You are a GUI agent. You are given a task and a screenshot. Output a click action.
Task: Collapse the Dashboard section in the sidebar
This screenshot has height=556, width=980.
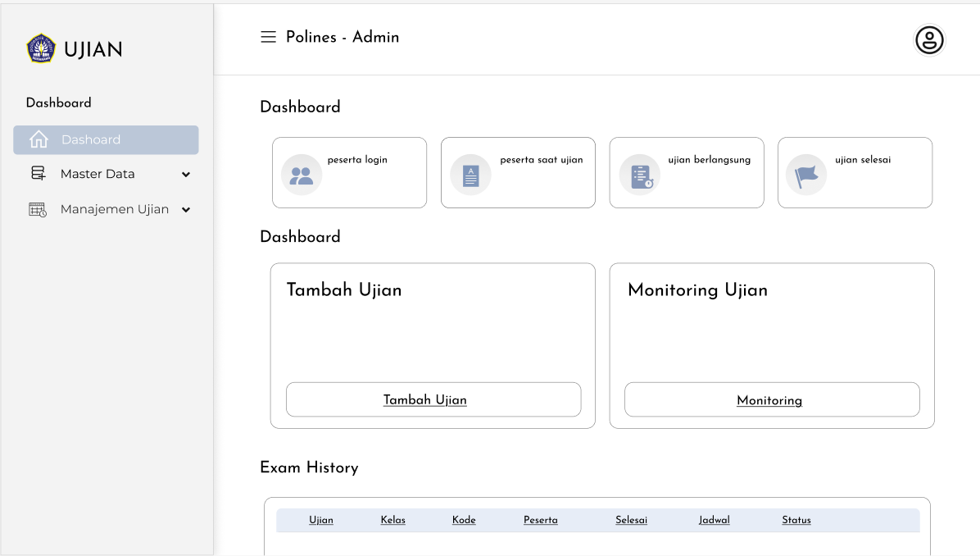click(x=58, y=103)
